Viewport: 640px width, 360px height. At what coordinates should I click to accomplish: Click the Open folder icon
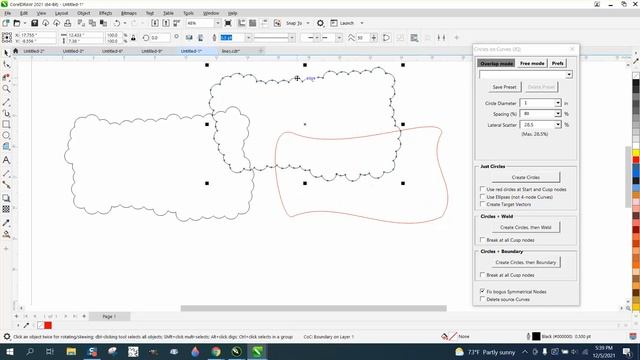click(17, 23)
